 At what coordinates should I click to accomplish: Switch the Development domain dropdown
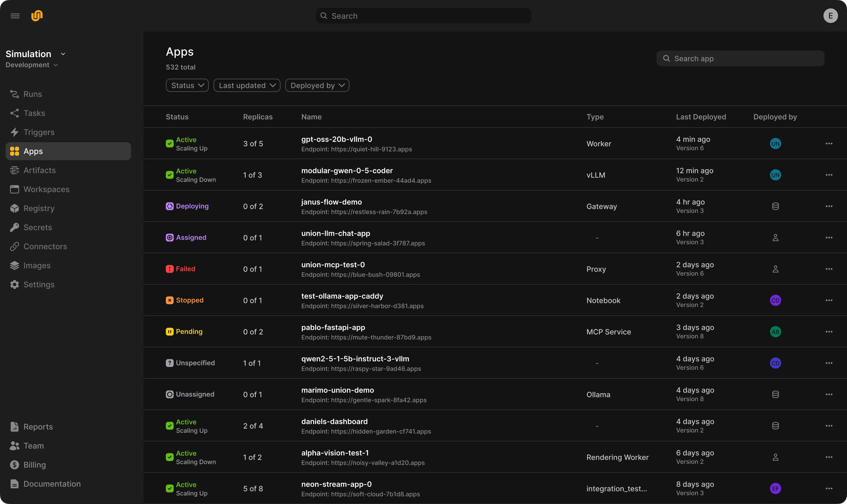[x=32, y=65]
